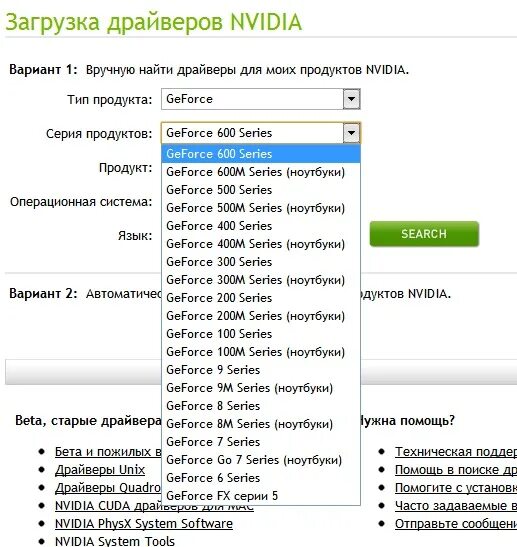Image resolution: width=517 pixels, height=547 pixels.
Task: Pick GeForce FX серии 5 option
Action: point(261,495)
